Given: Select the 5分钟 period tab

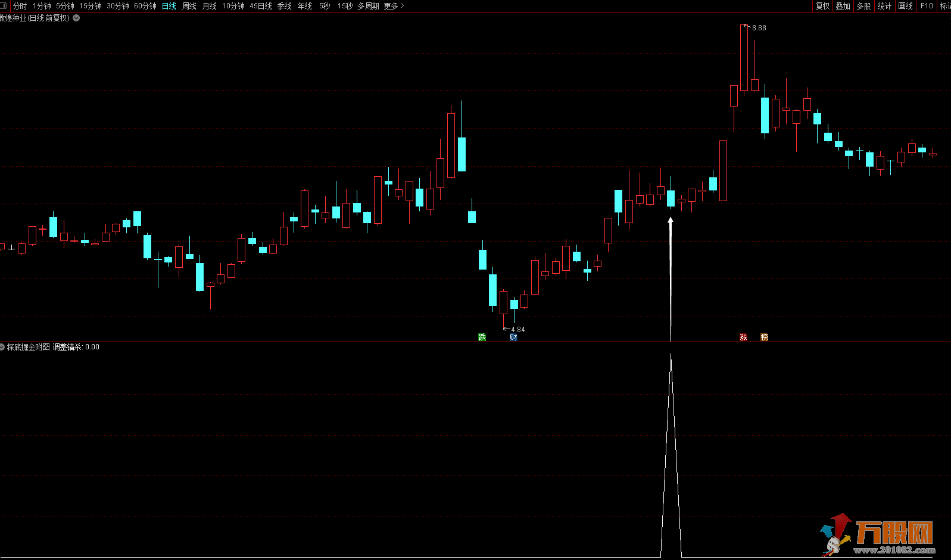Looking at the screenshot, I should pyautogui.click(x=65, y=6).
